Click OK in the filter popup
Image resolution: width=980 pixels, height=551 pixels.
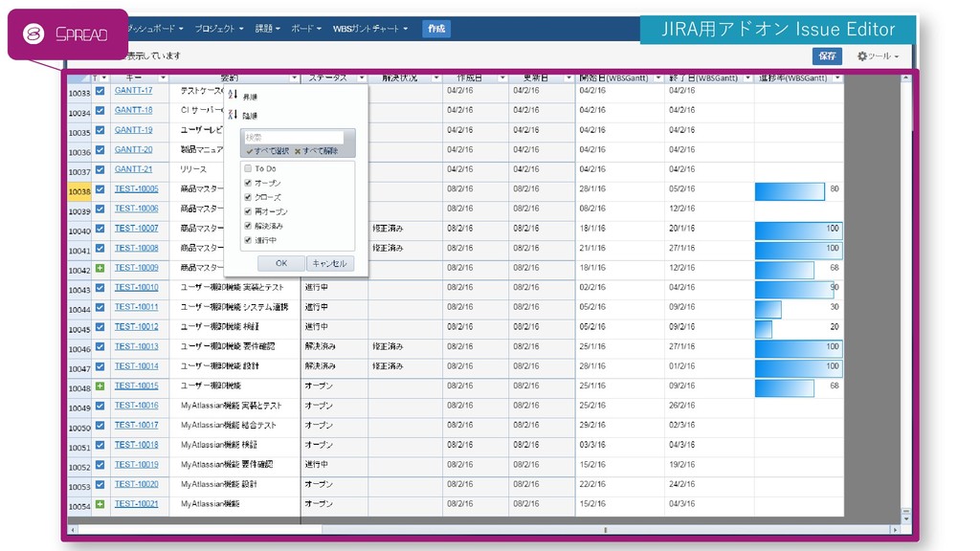(x=281, y=264)
